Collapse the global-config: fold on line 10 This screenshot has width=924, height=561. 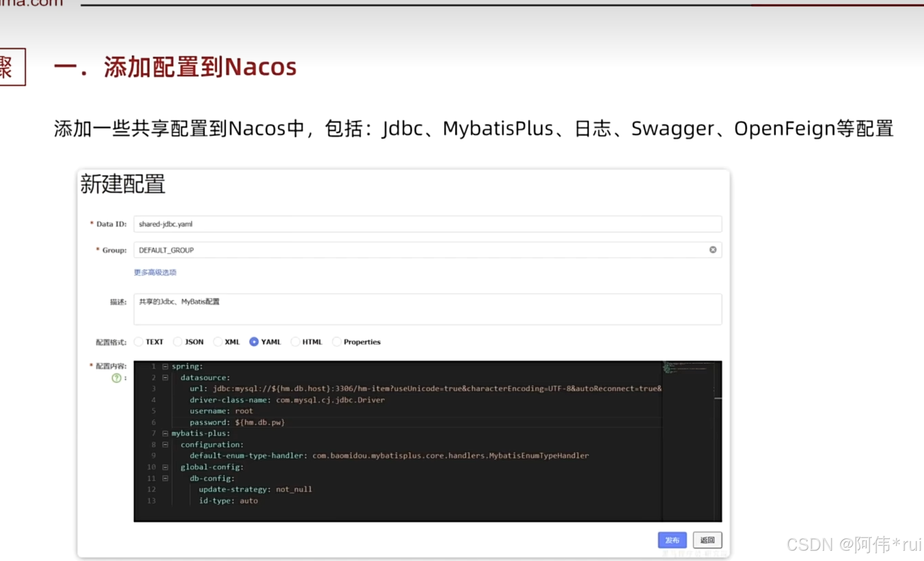pyautogui.click(x=165, y=467)
